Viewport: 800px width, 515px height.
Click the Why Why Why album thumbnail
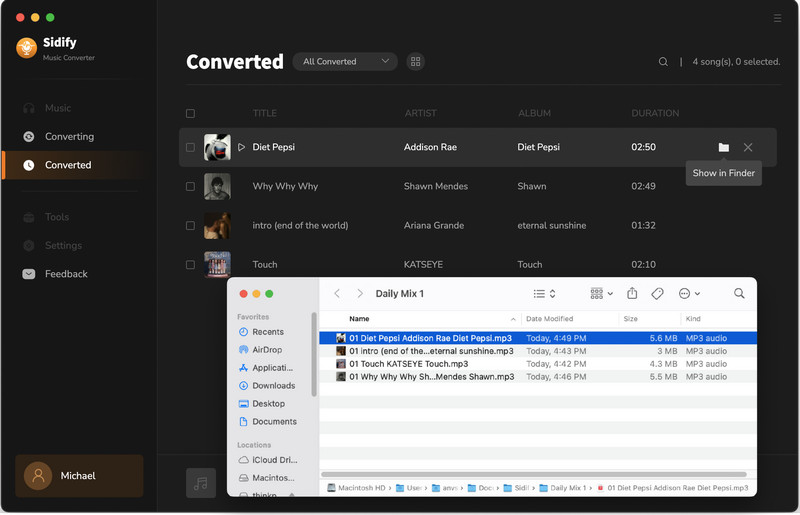217,186
